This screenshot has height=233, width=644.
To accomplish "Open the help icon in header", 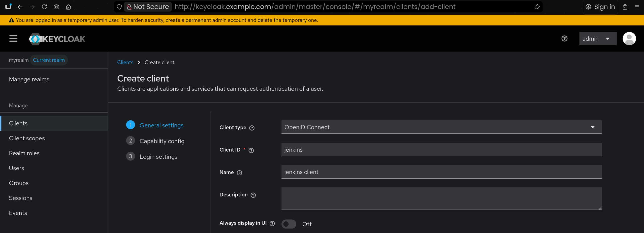I will pyautogui.click(x=564, y=39).
